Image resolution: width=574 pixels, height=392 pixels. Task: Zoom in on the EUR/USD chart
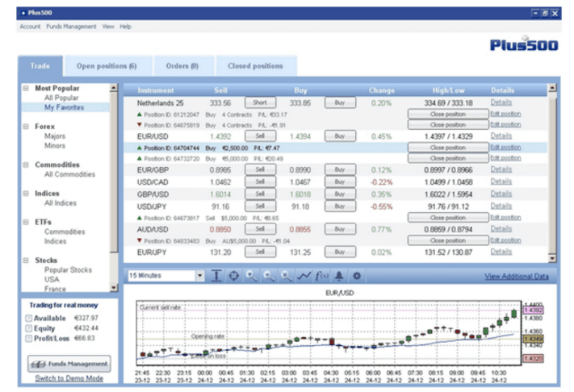pos(251,276)
